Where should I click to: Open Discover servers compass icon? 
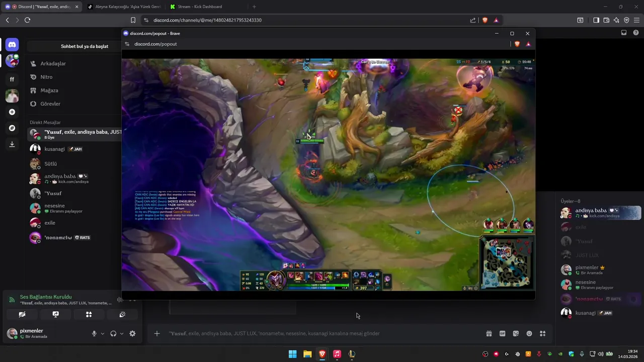click(12, 128)
